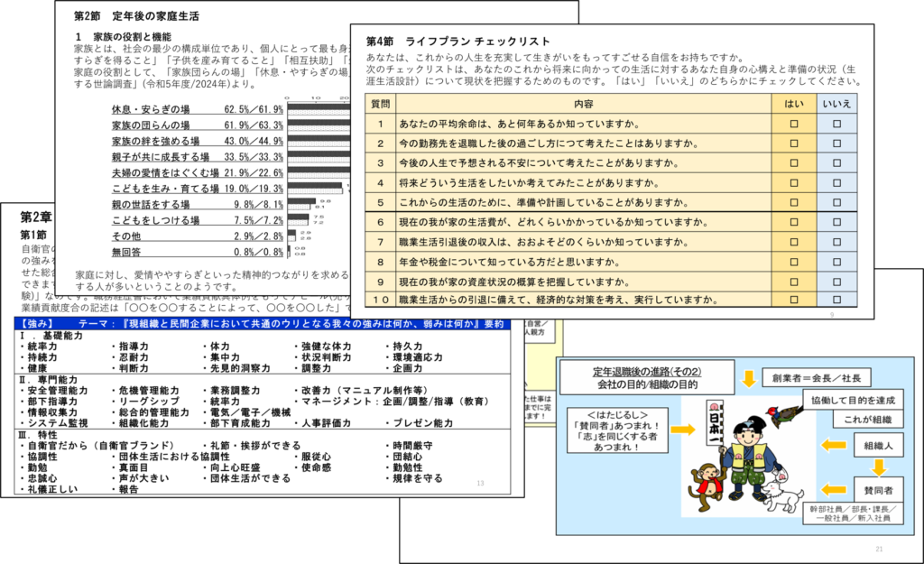
Task: Click the ＜はたじるし＞ 賛同者あつまれ box
Action: click(x=617, y=430)
